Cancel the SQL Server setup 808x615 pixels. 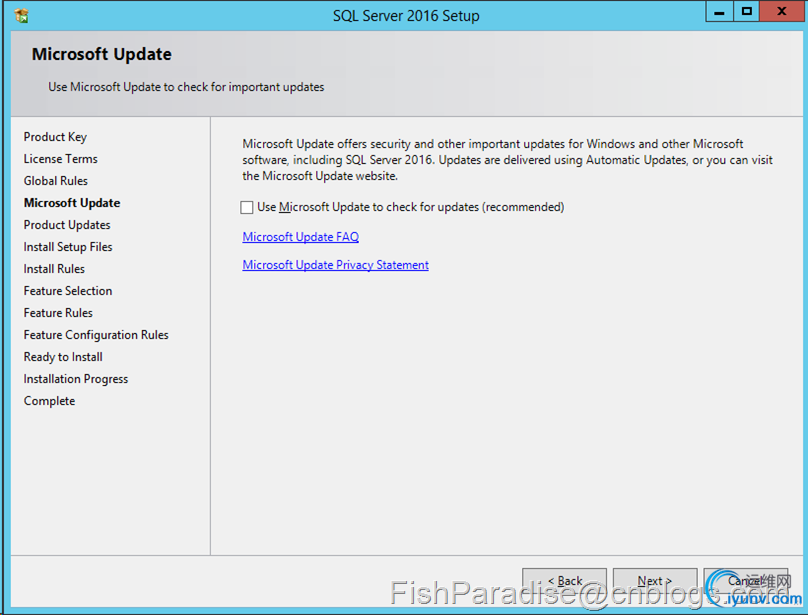(x=746, y=581)
